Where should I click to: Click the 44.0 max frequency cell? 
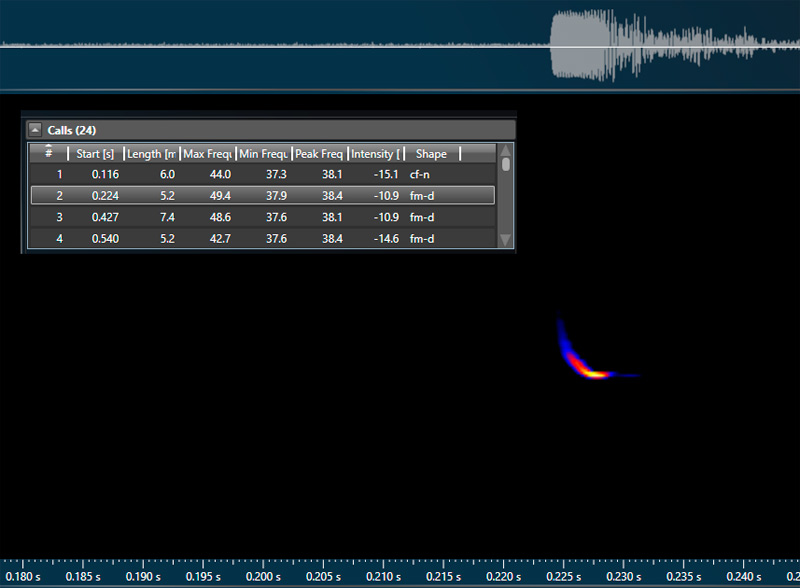coord(220,175)
